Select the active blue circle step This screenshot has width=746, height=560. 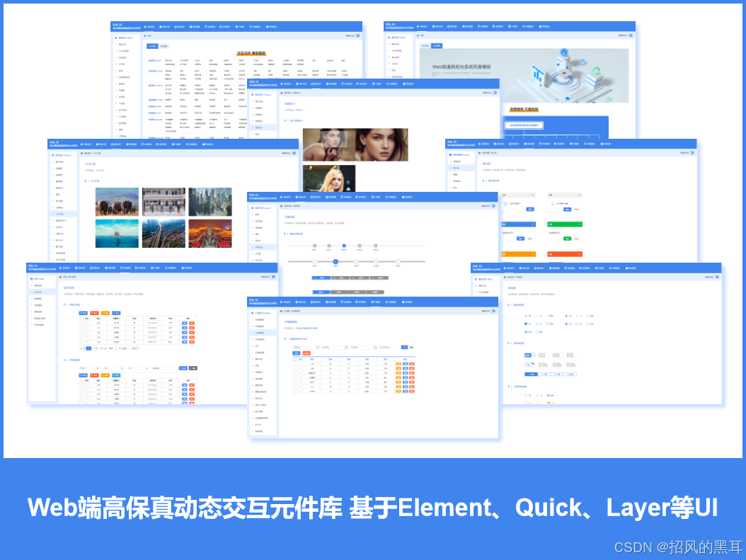335,262
